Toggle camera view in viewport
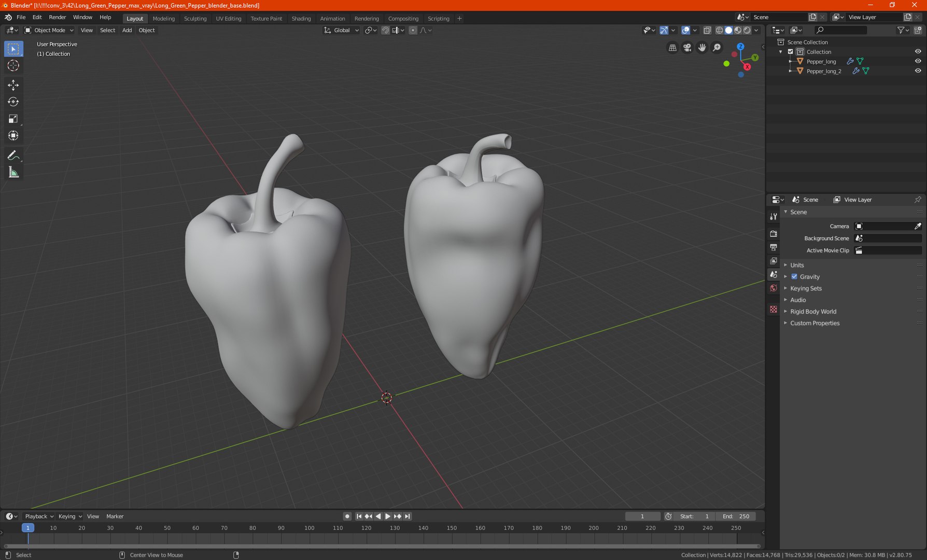This screenshot has height=560, width=927. pyautogui.click(x=687, y=48)
